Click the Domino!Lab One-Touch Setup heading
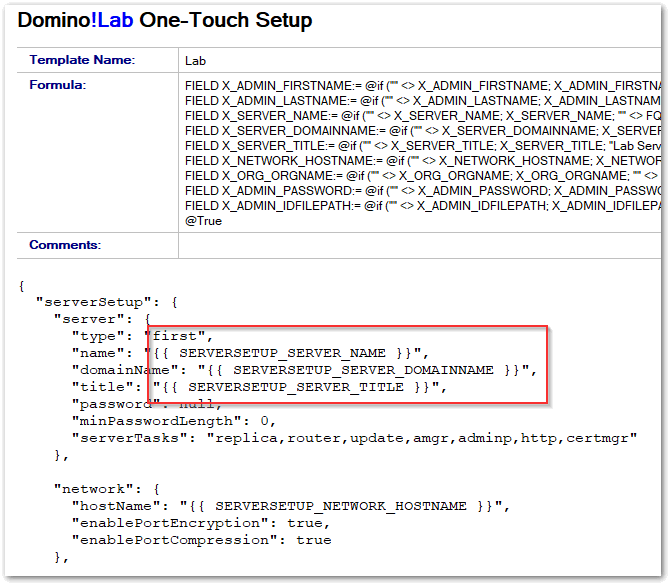Viewport: 670px width, 585px height. (x=165, y=20)
